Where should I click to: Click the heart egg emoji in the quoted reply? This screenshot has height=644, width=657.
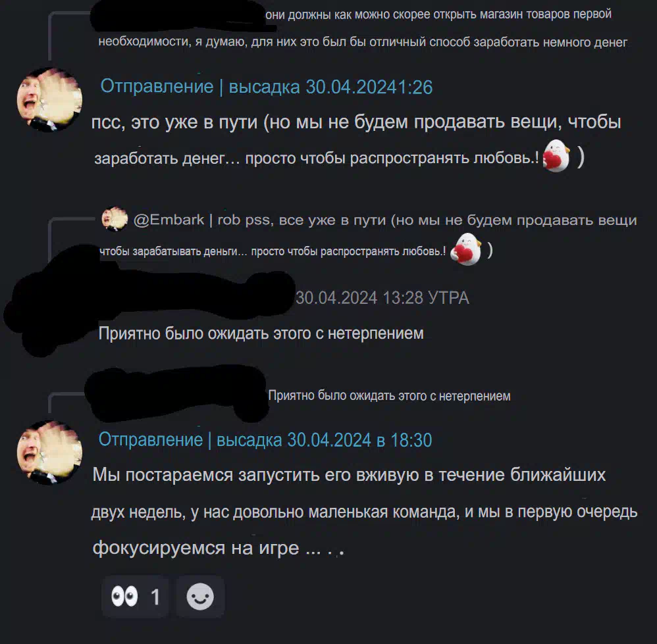coord(466,249)
